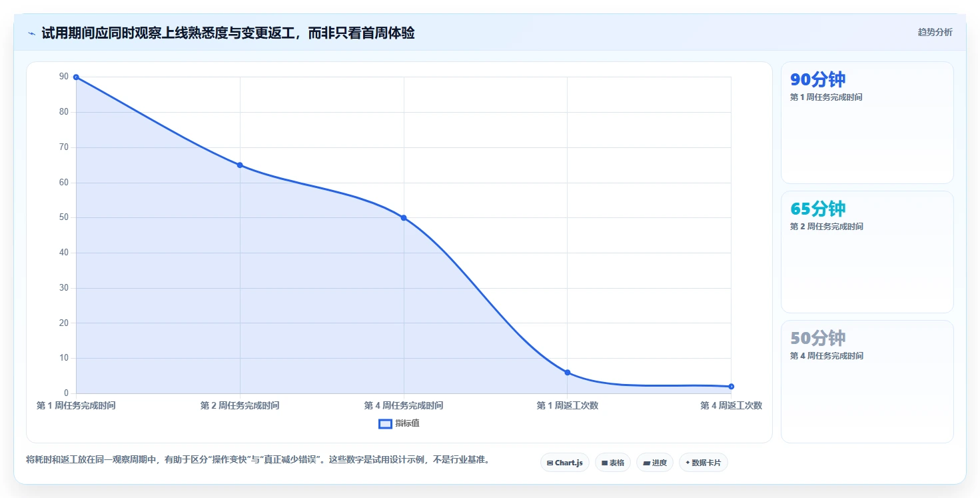The image size is (980, 498).
Task: Click x-axis label 第 1 周任务完成时间
Action: pos(76,405)
